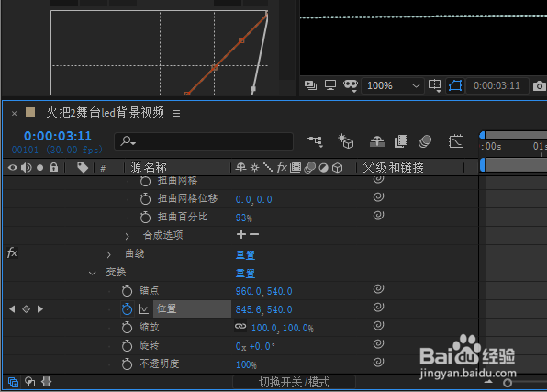547x392 pixels.
Task: Toggle the draft 3D icon
Action: (x=346, y=141)
